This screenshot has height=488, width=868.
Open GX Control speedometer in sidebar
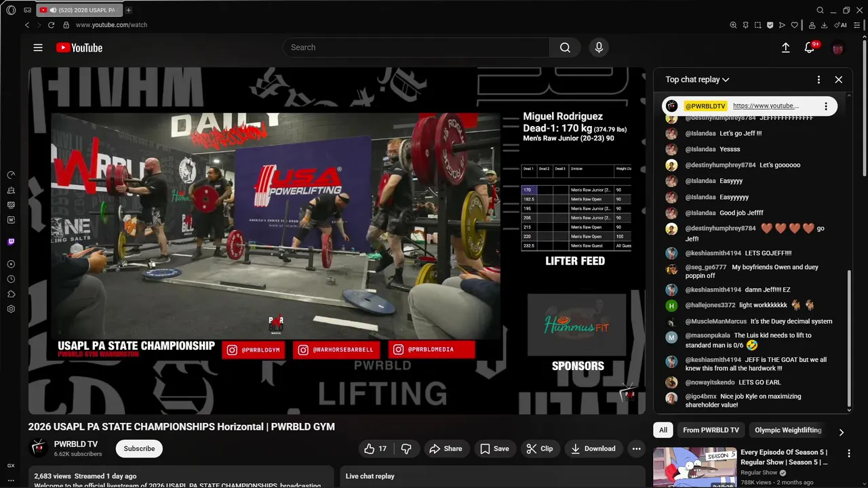click(x=11, y=175)
